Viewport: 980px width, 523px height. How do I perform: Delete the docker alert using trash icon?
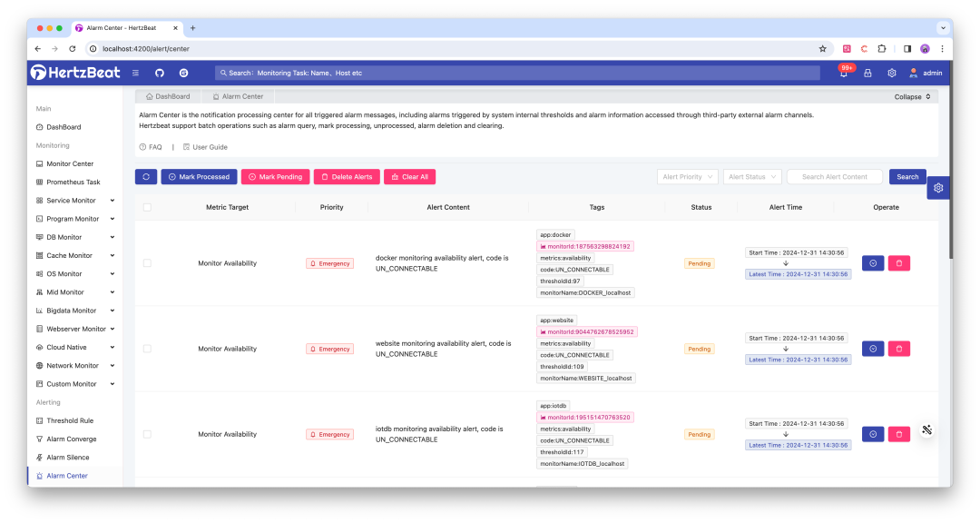click(x=898, y=263)
